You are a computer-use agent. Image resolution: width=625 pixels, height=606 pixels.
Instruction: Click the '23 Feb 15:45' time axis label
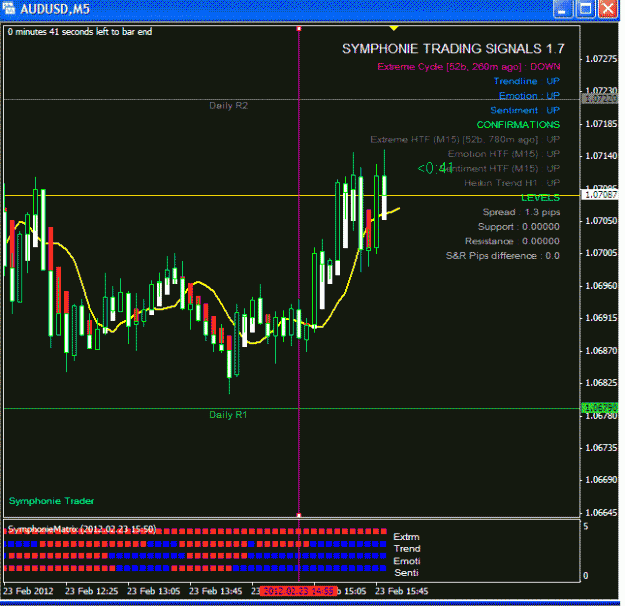pyautogui.click(x=402, y=591)
